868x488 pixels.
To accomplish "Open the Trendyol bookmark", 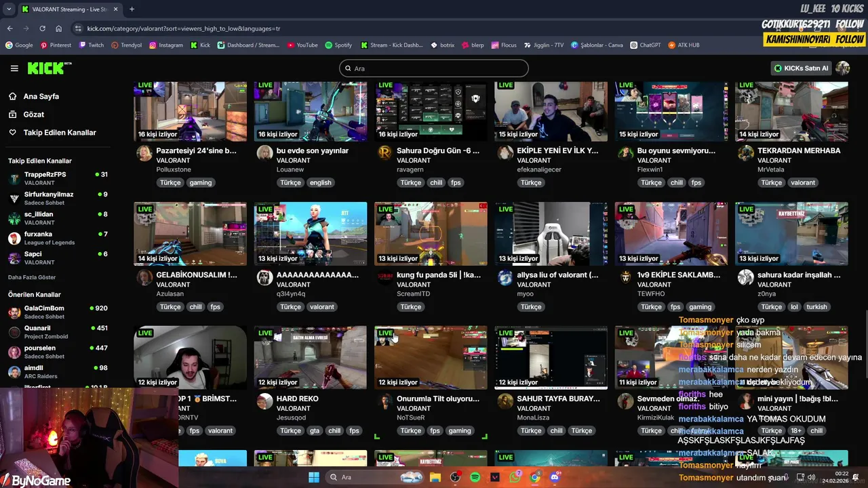I will click(127, 45).
